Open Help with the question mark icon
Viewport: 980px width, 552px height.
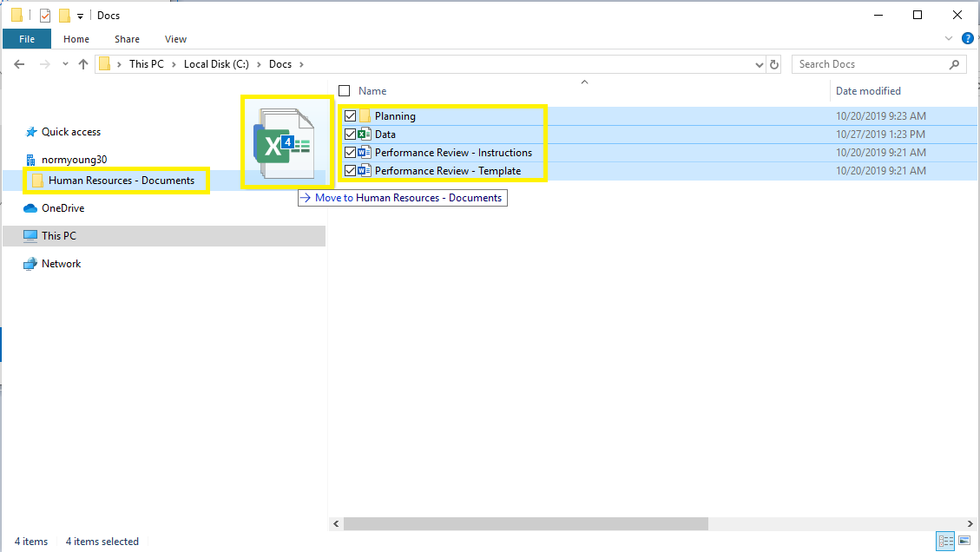coord(968,39)
